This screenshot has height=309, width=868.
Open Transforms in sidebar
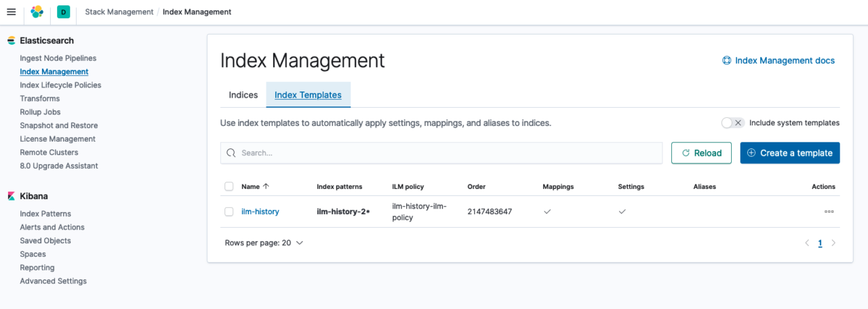(x=40, y=99)
